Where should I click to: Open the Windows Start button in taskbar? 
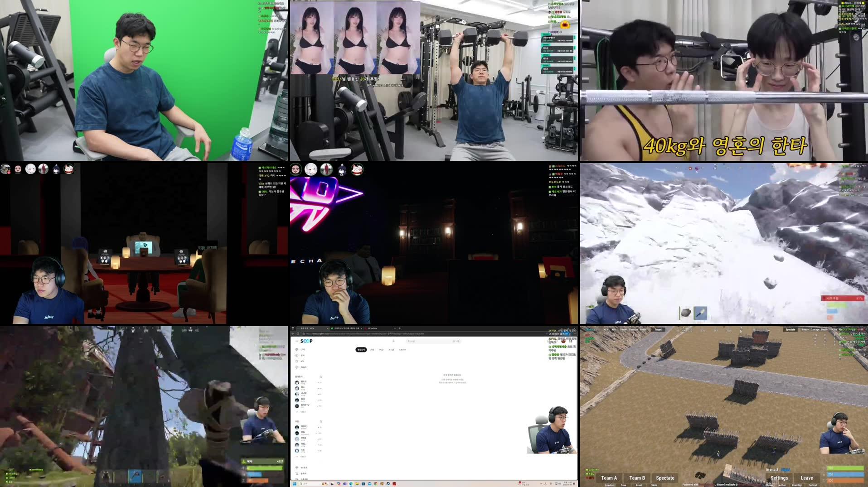tap(295, 483)
